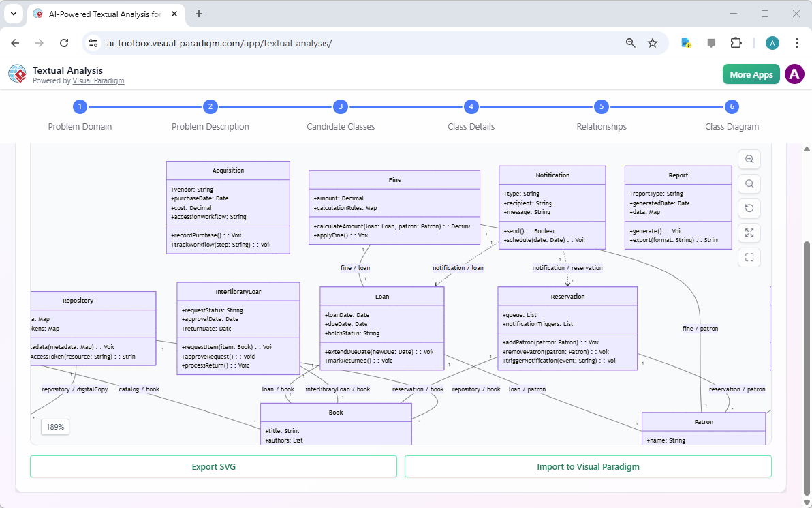The height and width of the screenshot is (508, 812).
Task: Open the Chrome three-dot menu
Action: coord(797,42)
